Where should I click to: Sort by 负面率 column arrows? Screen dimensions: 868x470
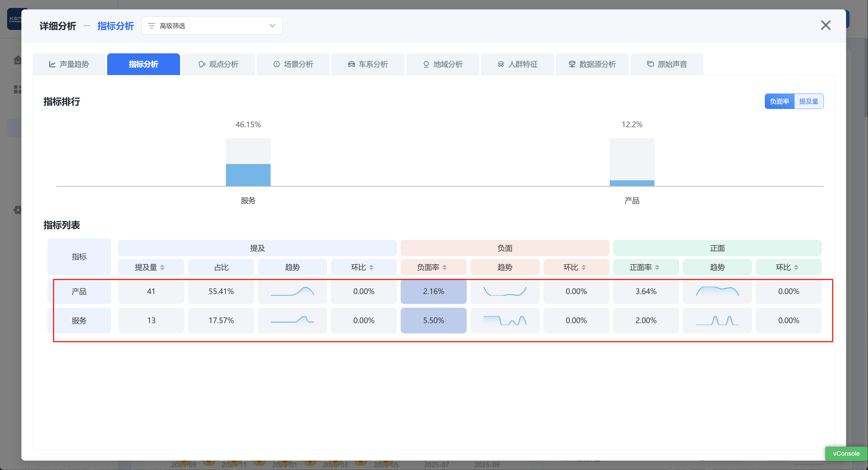pyautogui.click(x=445, y=267)
